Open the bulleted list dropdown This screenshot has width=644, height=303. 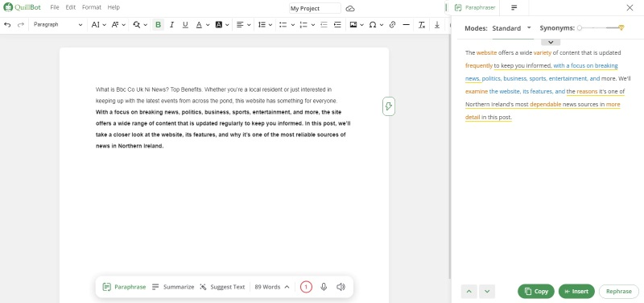(x=287, y=25)
